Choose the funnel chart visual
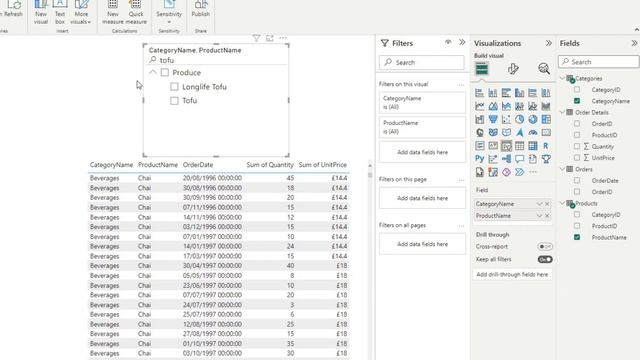640x360 pixels. 493,119
